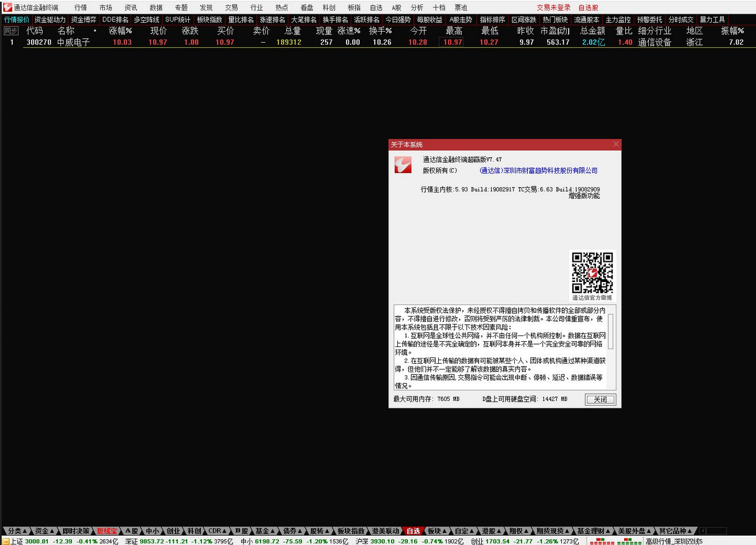
Task: Toggle the 同步 button left of 代码
Action: pyautogui.click(x=11, y=31)
